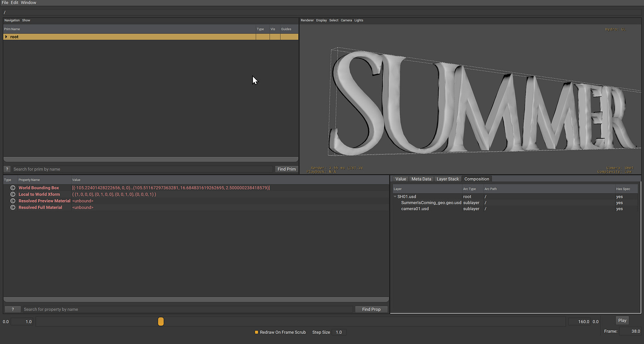Viewport: 644px width, 344px height.
Task: Click the Find Prim button
Action: point(287,169)
